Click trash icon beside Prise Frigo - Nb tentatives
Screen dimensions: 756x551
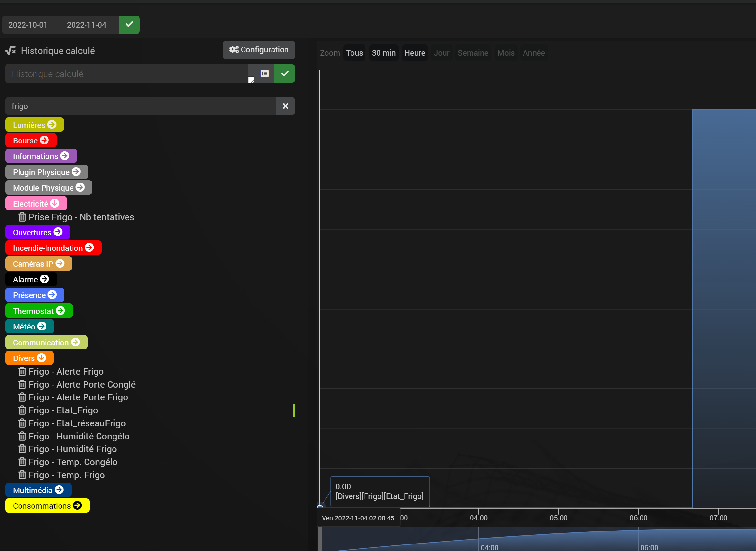coord(22,217)
